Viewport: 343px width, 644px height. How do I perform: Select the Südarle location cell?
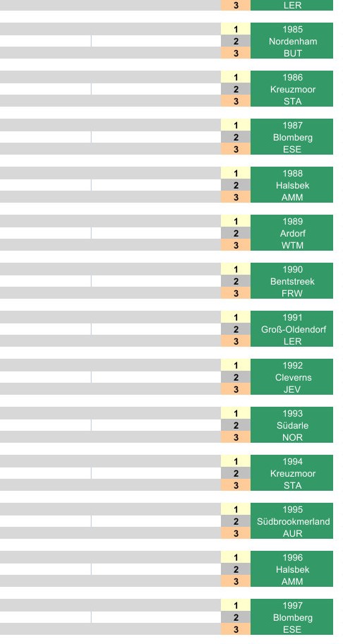pyautogui.click(x=291, y=426)
